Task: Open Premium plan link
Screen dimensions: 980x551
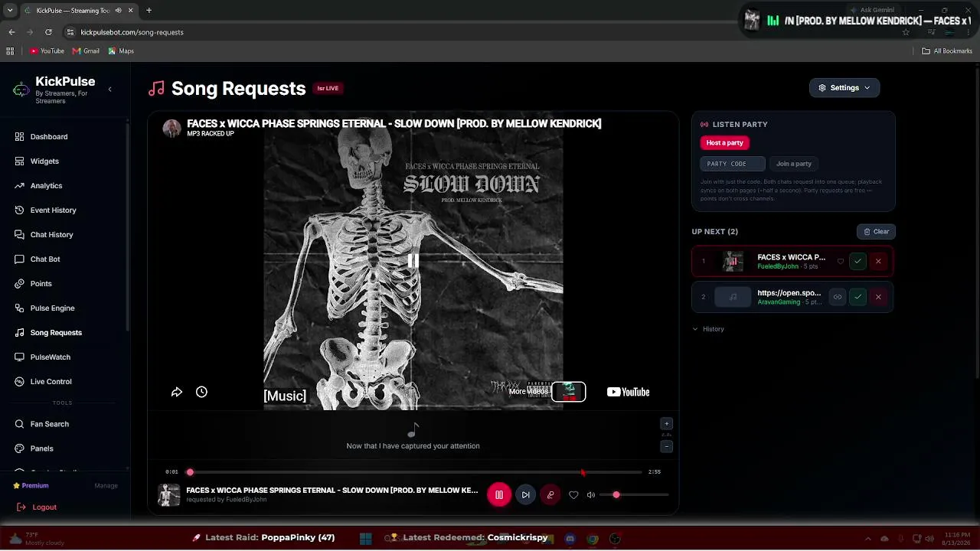Action: pyautogui.click(x=31, y=486)
